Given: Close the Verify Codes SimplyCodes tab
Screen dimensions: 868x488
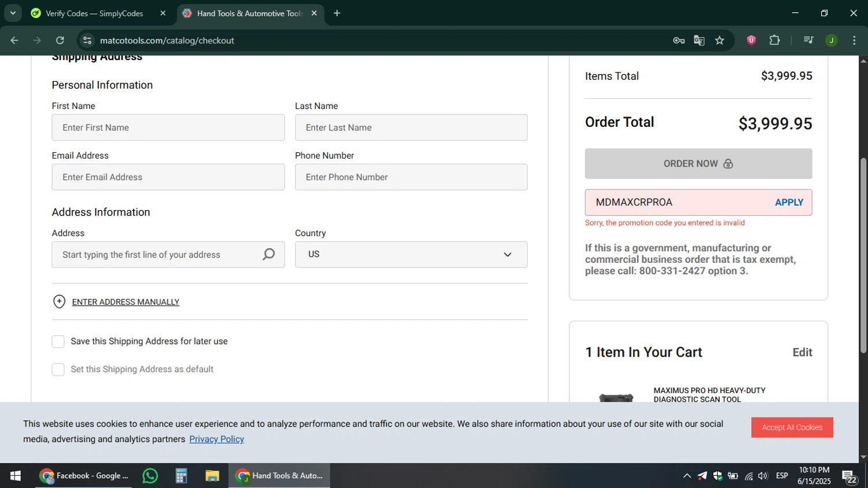Looking at the screenshot, I should pyautogui.click(x=163, y=13).
